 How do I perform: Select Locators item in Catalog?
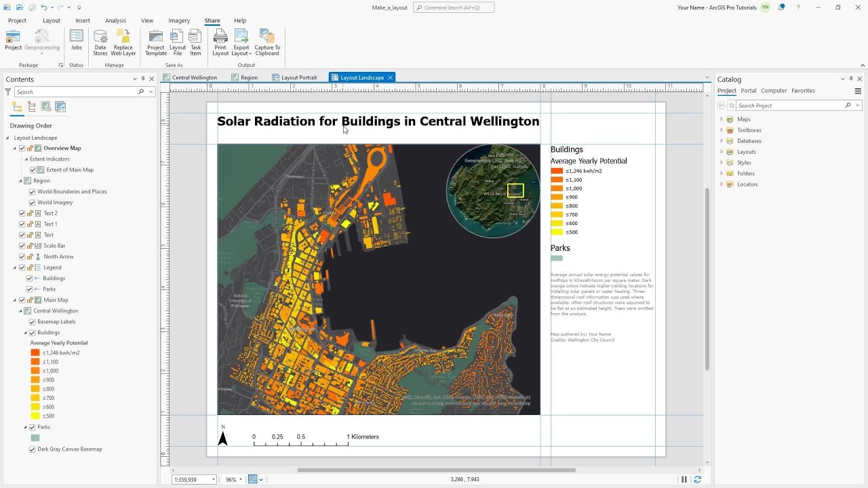point(747,184)
